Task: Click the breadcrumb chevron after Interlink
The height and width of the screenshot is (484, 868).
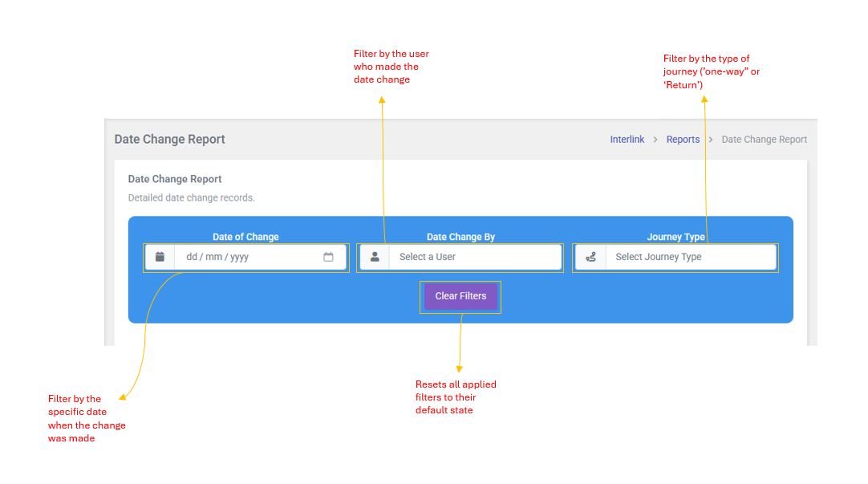Action: 655,140
